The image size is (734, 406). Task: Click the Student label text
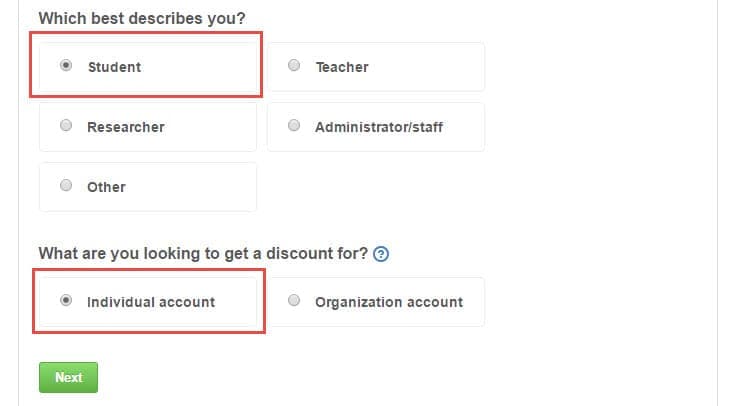pyautogui.click(x=114, y=67)
